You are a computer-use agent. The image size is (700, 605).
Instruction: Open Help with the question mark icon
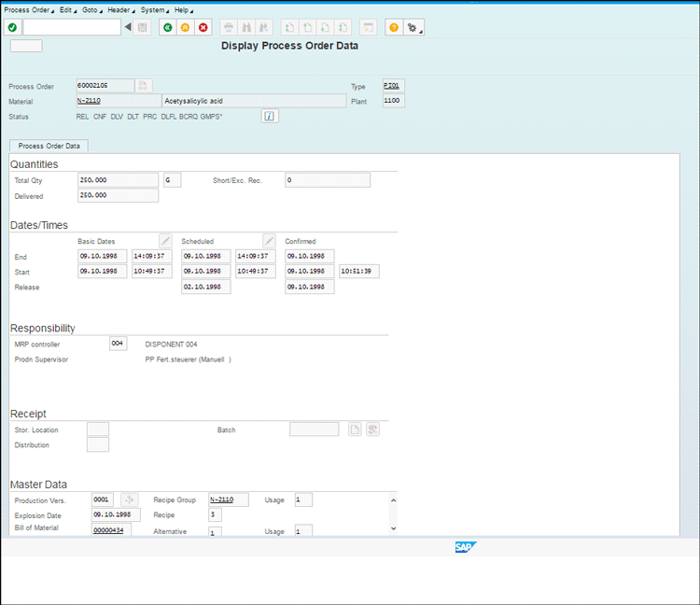click(x=393, y=28)
